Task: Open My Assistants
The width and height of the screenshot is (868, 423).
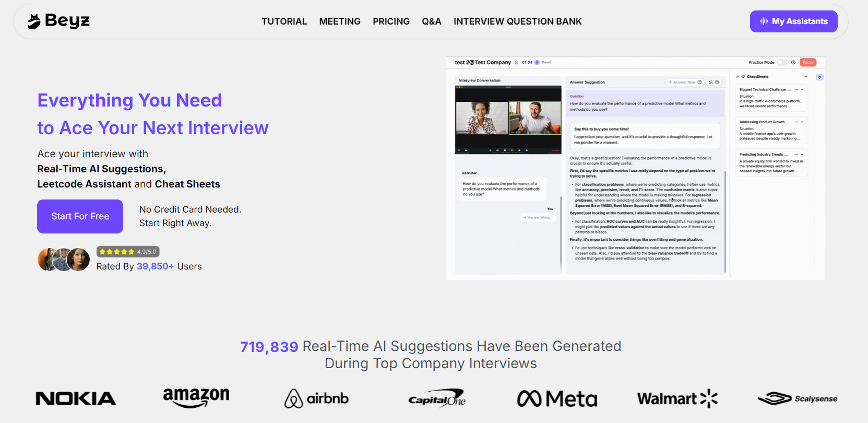Action: [793, 21]
